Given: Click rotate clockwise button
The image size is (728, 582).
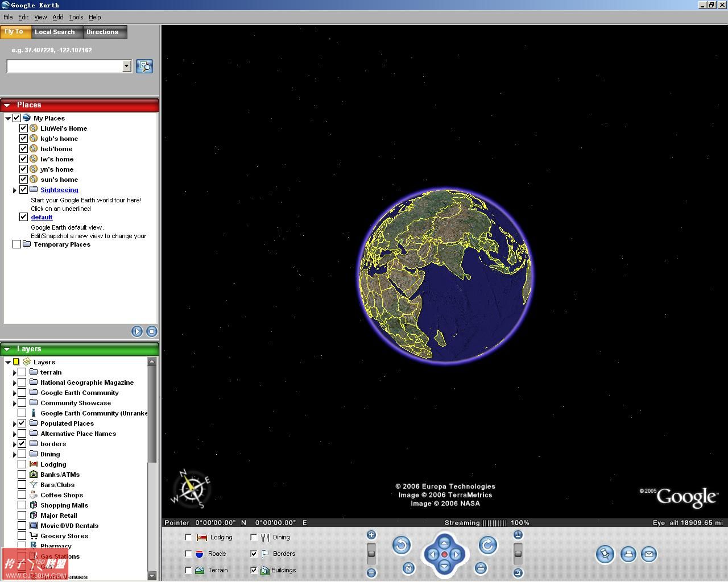Looking at the screenshot, I should pyautogui.click(x=488, y=546).
